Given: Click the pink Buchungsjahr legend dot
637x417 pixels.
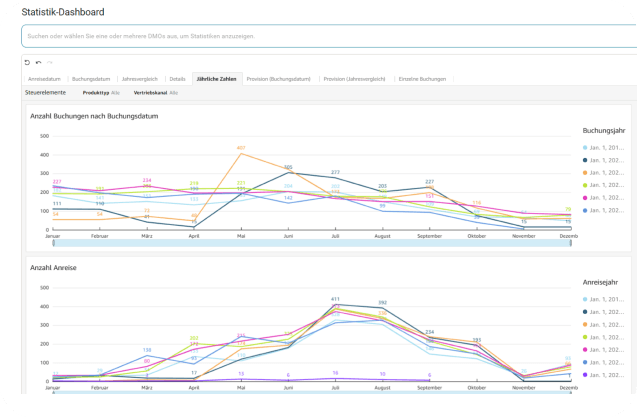Looking at the screenshot, I should coord(585,198).
